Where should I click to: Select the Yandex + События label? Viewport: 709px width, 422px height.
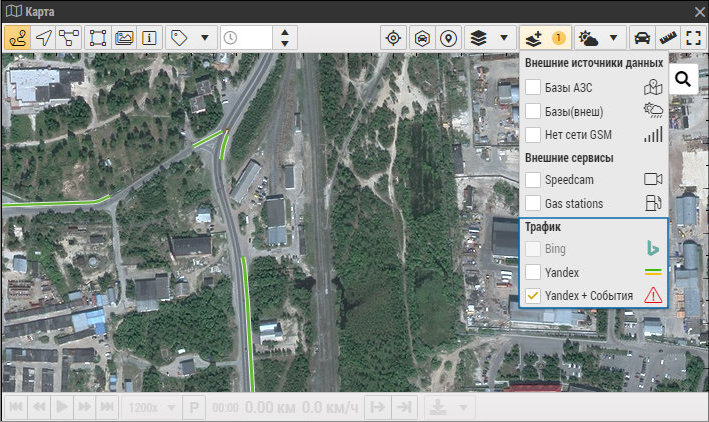tap(589, 296)
